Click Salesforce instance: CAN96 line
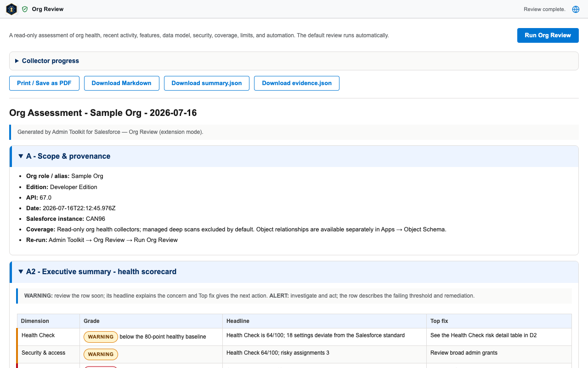This screenshot has width=588, height=368. click(66, 219)
